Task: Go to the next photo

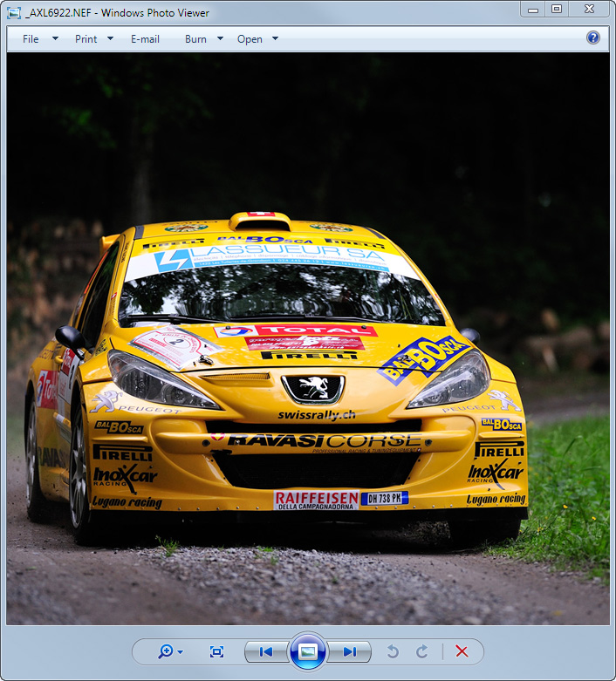Action: (350, 652)
